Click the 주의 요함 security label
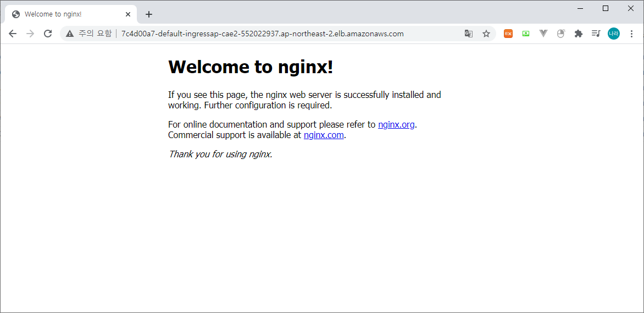Image resolution: width=644 pixels, height=313 pixels. point(95,34)
